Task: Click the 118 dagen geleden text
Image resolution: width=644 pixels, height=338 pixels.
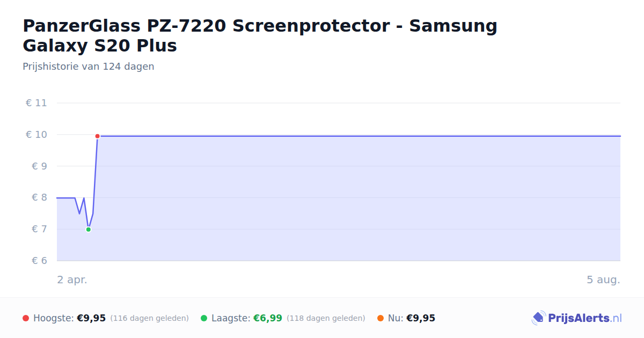Action: (326, 318)
